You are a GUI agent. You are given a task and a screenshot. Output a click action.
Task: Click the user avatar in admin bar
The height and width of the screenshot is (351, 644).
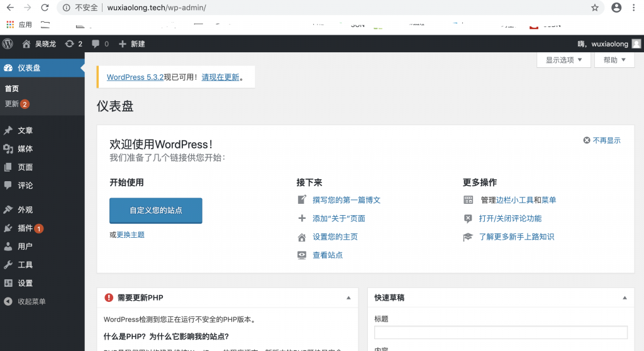(x=636, y=44)
